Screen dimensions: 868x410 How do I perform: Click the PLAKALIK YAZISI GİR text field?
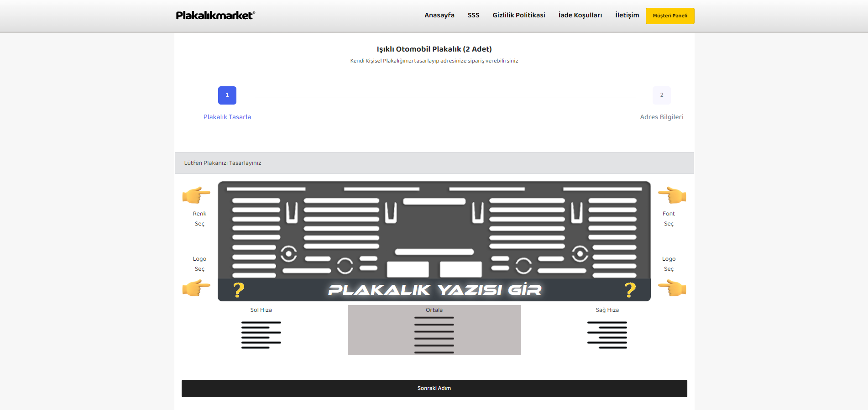point(434,290)
